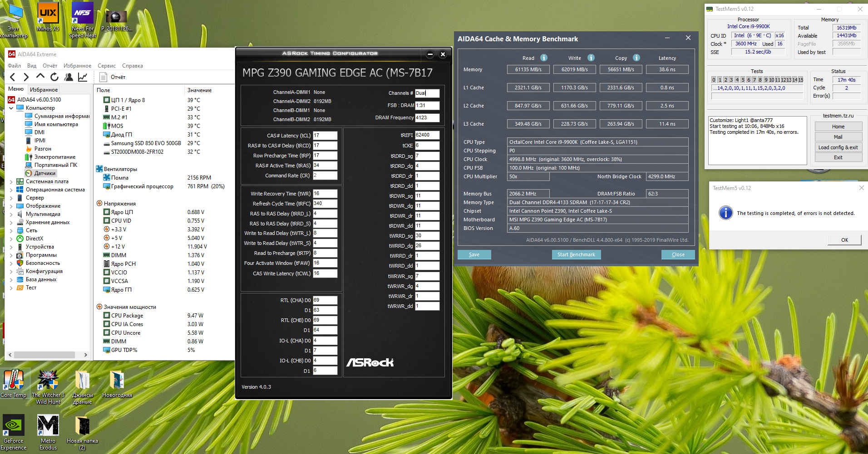Click the tREFI value field
The image size is (868, 454).
tap(427, 135)
